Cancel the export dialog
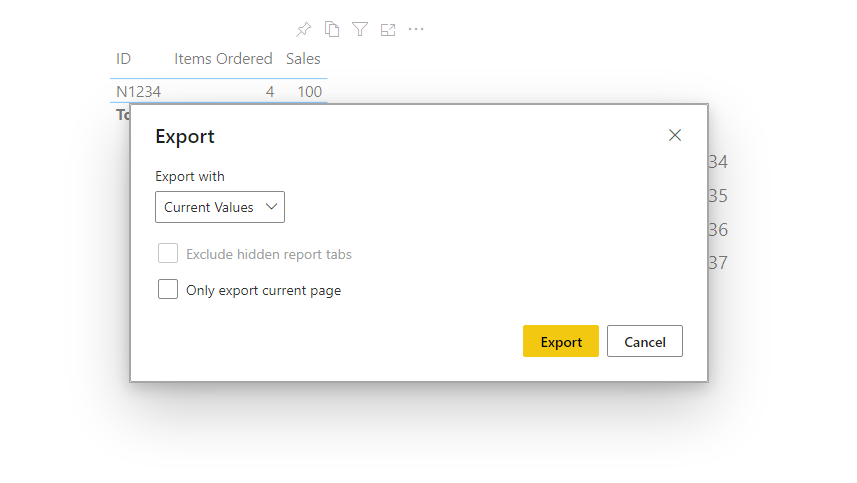The image size is (857, 483). (x=645, y=341)
